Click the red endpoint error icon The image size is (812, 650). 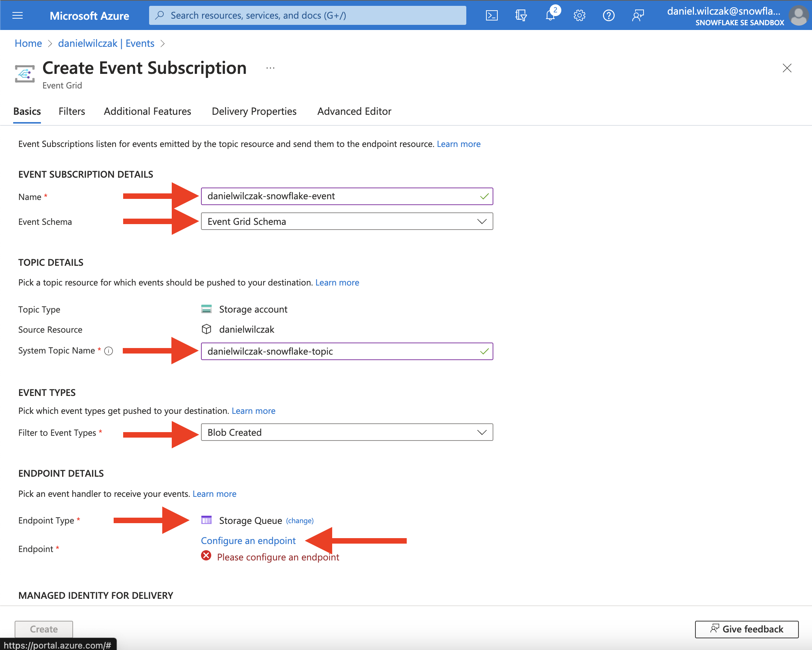206,555
